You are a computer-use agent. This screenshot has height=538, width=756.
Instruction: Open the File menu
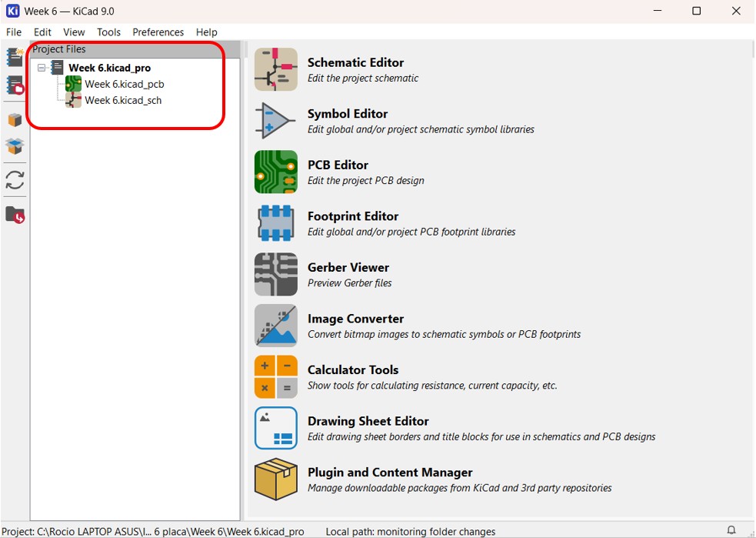pos(14,32)
